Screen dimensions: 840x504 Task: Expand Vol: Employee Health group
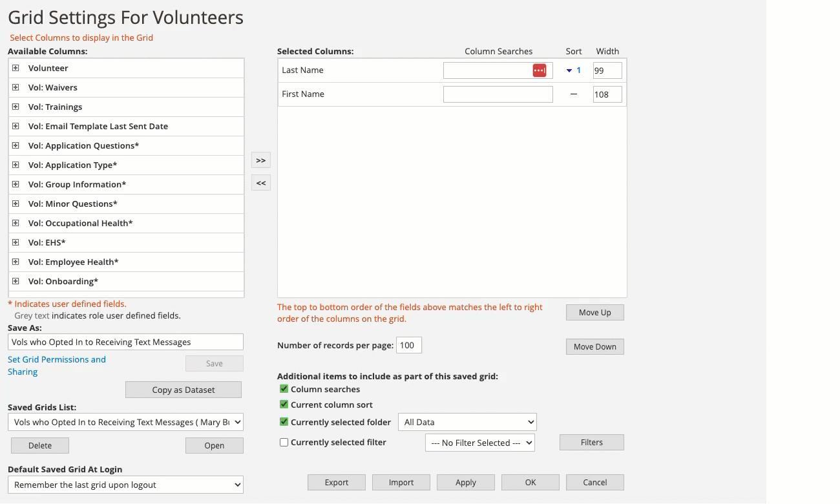pyautogui.click(x=16, y=262)
